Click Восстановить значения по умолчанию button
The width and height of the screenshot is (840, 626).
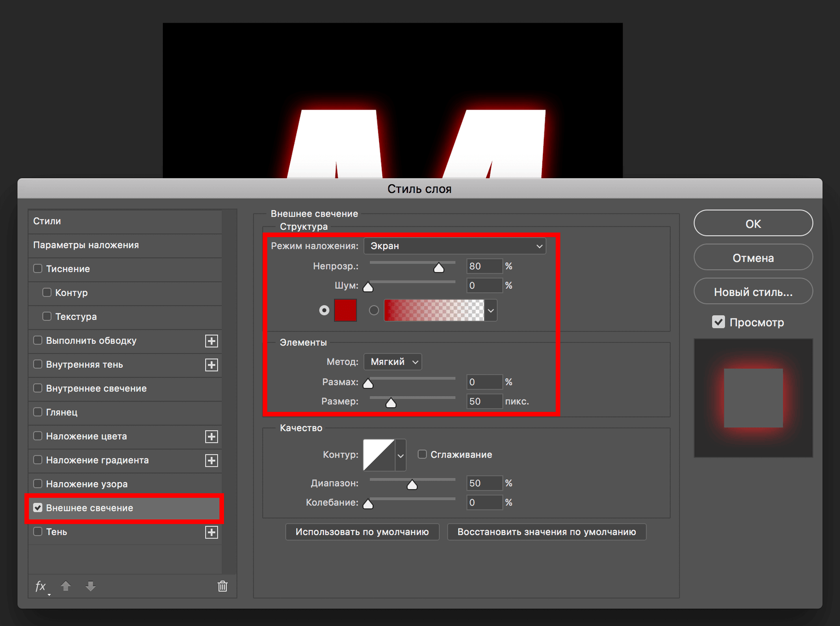(x=547, y=532)
